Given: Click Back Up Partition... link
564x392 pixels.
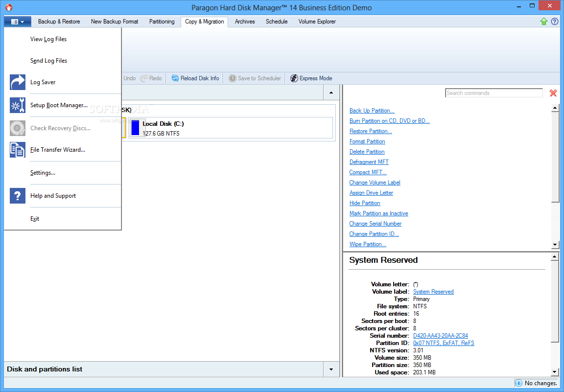Looking at the screenshot, I should [x=372, y=111].
